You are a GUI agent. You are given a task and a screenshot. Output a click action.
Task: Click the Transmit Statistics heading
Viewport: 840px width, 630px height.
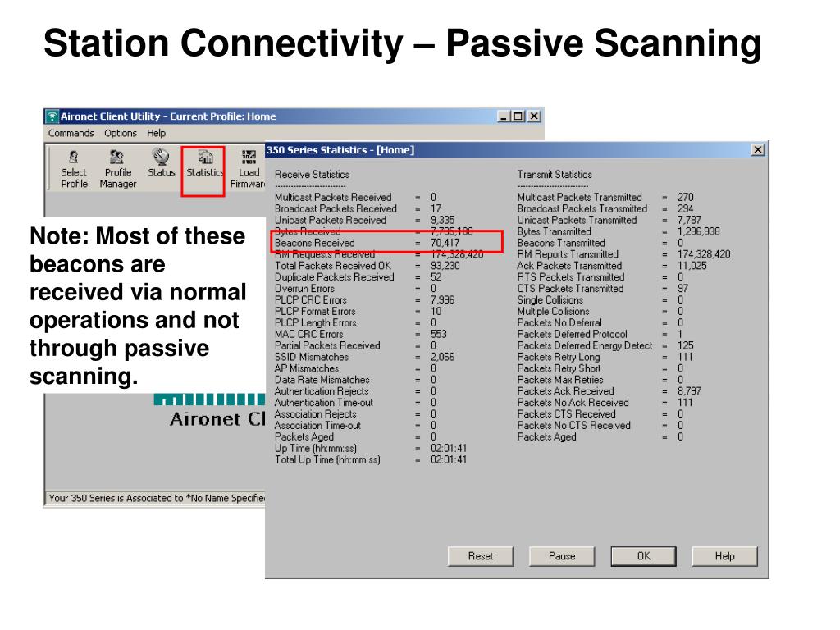pyautogui.click(x=555, y=175)
